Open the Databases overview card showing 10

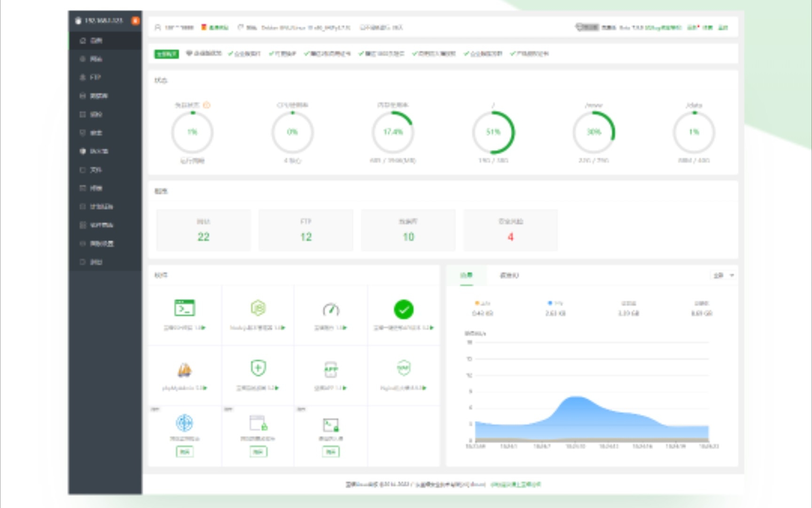pos(408,230)
